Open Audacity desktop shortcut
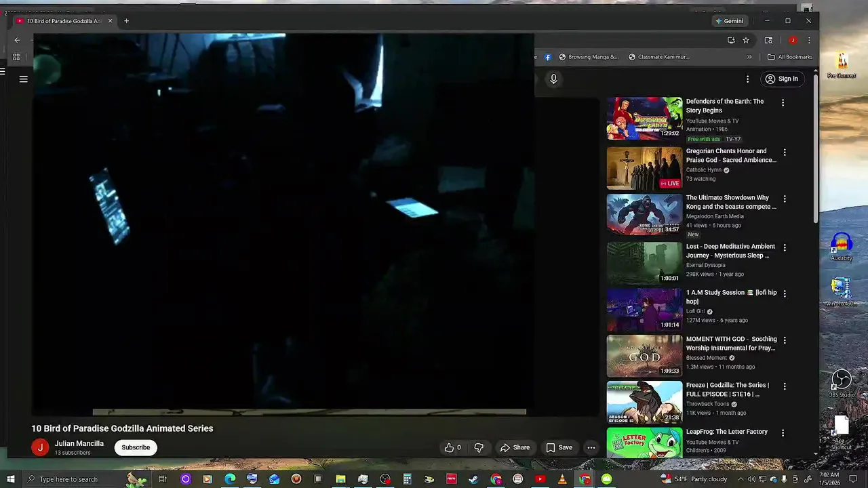Viewport: 868px width, 488px height. (x=842, y=247)
